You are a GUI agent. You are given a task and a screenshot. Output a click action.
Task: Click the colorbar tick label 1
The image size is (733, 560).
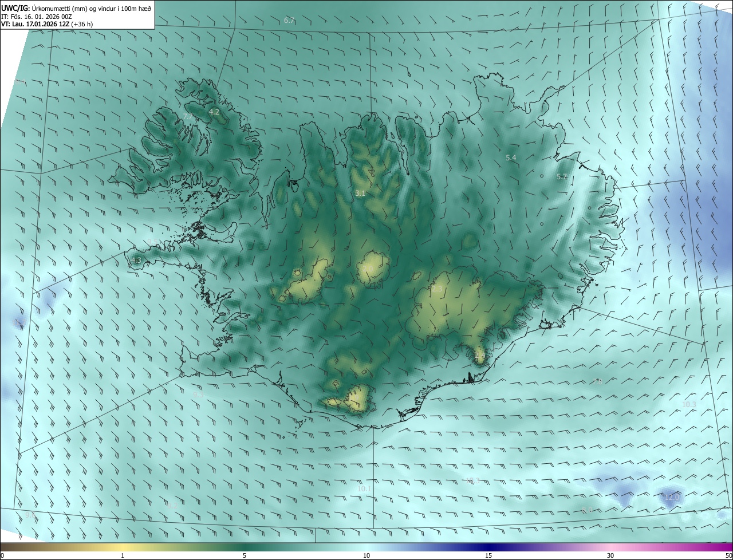click(x=123, y=555)
